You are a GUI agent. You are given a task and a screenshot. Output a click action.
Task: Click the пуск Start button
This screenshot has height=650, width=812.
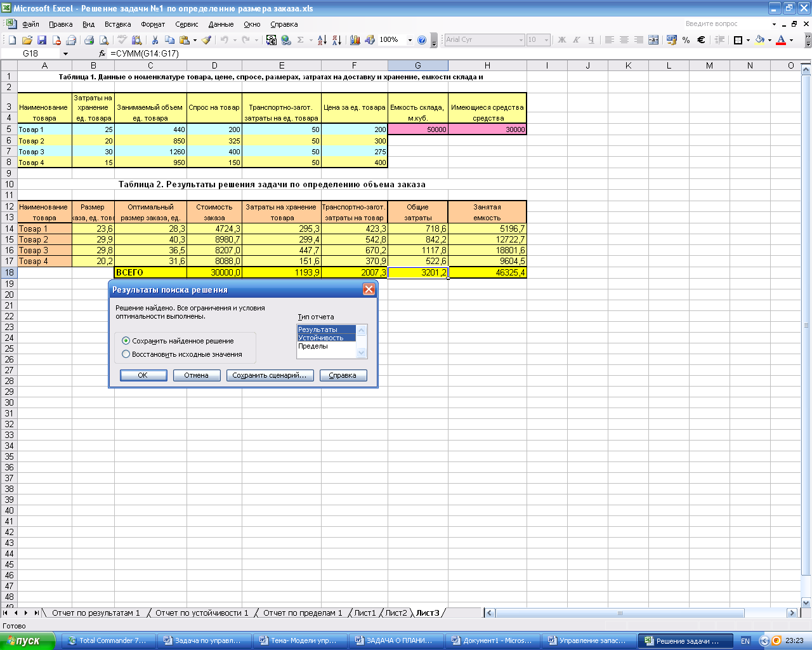27,641
